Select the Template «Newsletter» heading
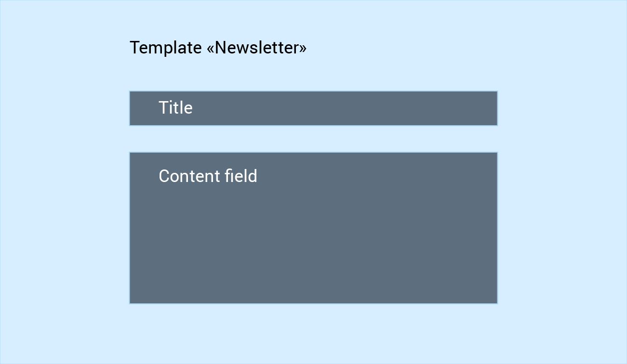The height and width of the screenshot is (364, 627). tap(218, 48)
